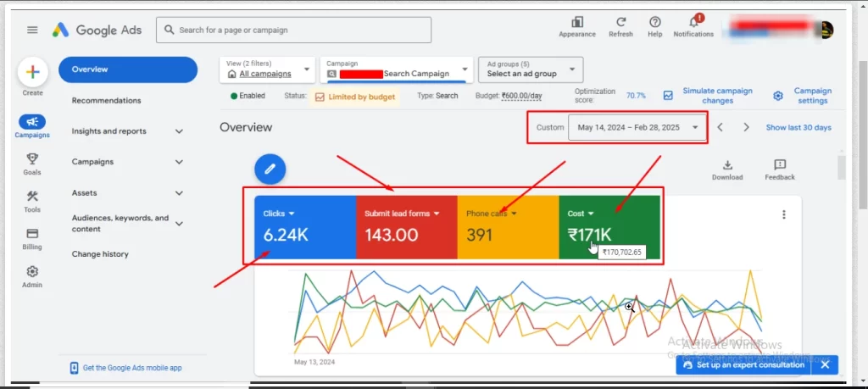Open the Campaign settings link

pos(813,96)
